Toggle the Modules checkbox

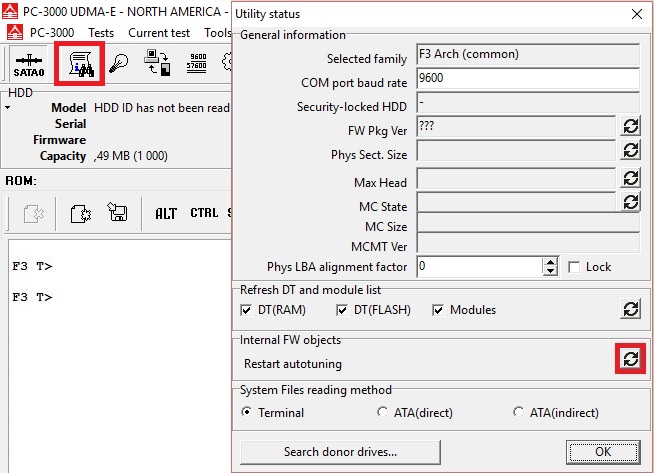[x=438, y=310]
